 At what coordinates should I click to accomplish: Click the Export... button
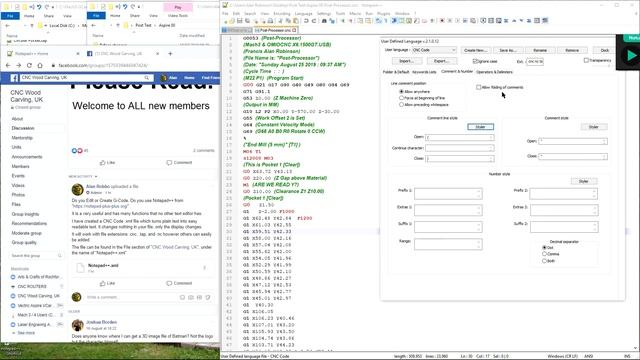coord(441,61)
